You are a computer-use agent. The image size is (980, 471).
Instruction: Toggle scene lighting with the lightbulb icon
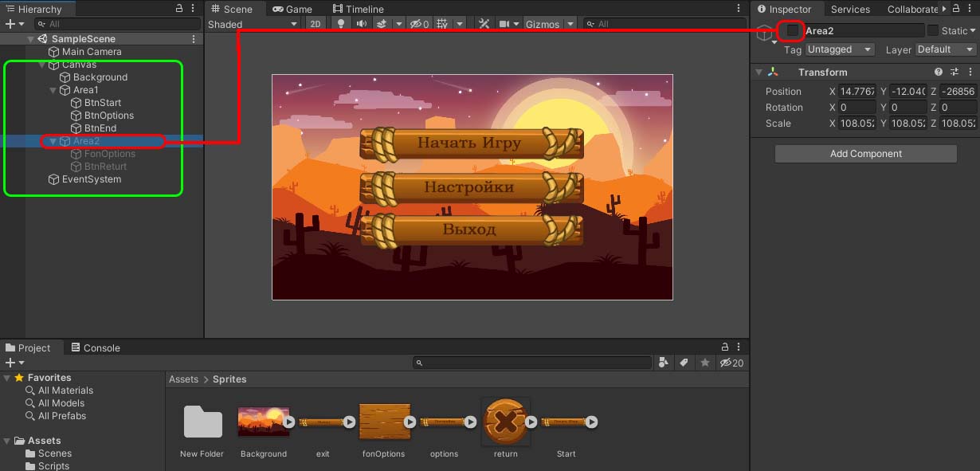tap(341, 24)
